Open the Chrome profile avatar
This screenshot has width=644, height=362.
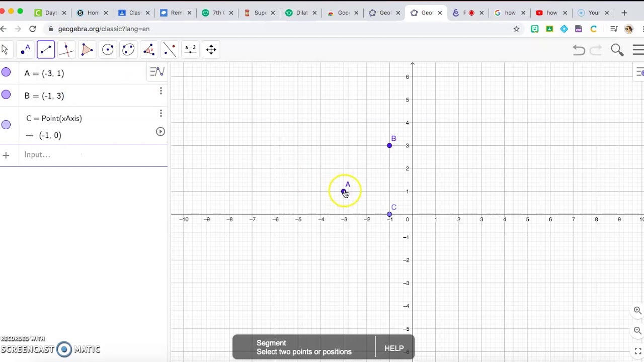(628, 29)
